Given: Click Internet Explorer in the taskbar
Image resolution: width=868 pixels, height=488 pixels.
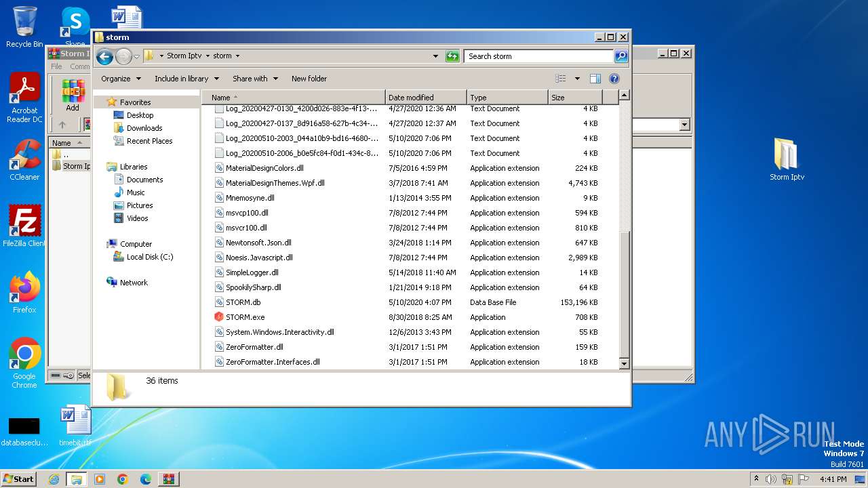Looking at the screenshot, I should [54, 479].
